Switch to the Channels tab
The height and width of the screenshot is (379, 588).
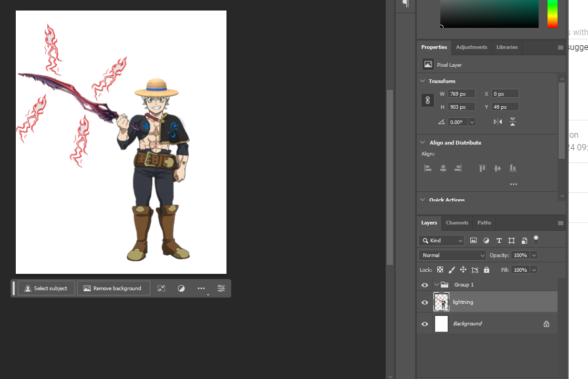pos(457,223)
